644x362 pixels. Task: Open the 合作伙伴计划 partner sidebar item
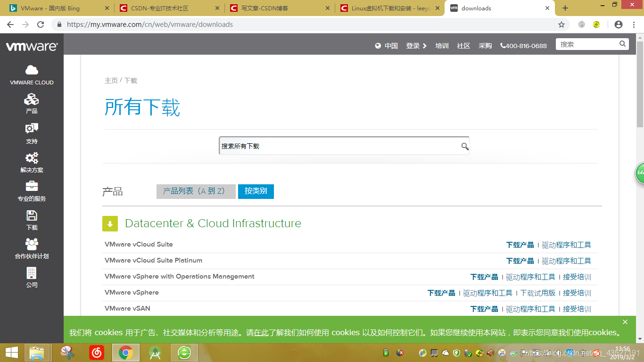[32, 249]
